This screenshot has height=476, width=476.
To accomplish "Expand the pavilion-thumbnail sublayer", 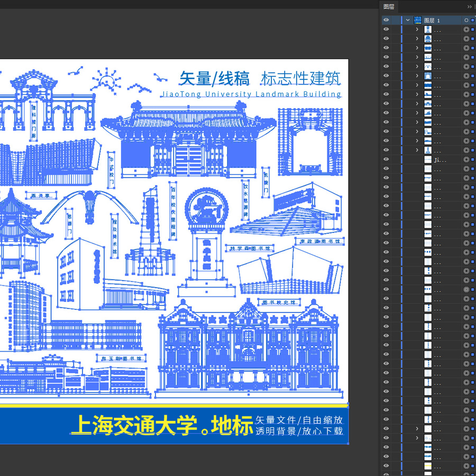I will (417, 39).
